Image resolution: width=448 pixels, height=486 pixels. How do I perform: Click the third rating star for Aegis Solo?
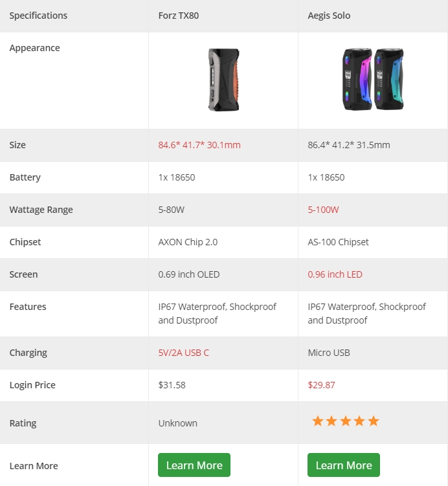(x=346, y=421)
